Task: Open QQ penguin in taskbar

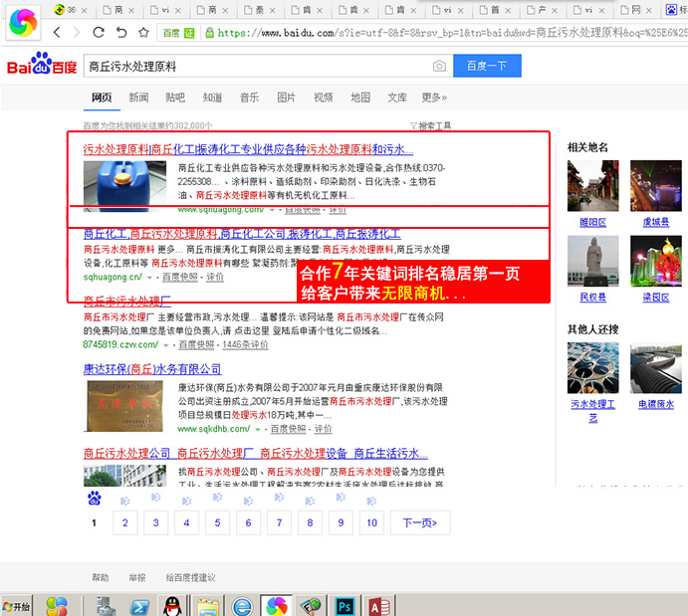Action: click(172, 606)
